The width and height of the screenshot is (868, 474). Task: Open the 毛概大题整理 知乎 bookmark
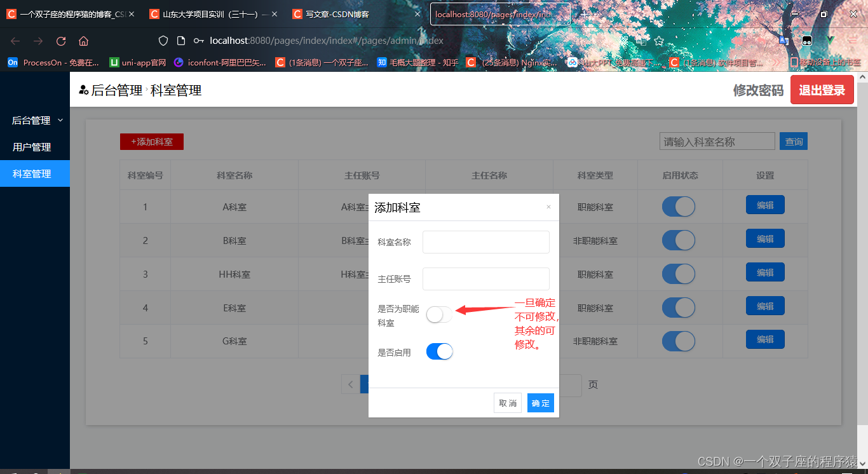[x=417, y=62]
